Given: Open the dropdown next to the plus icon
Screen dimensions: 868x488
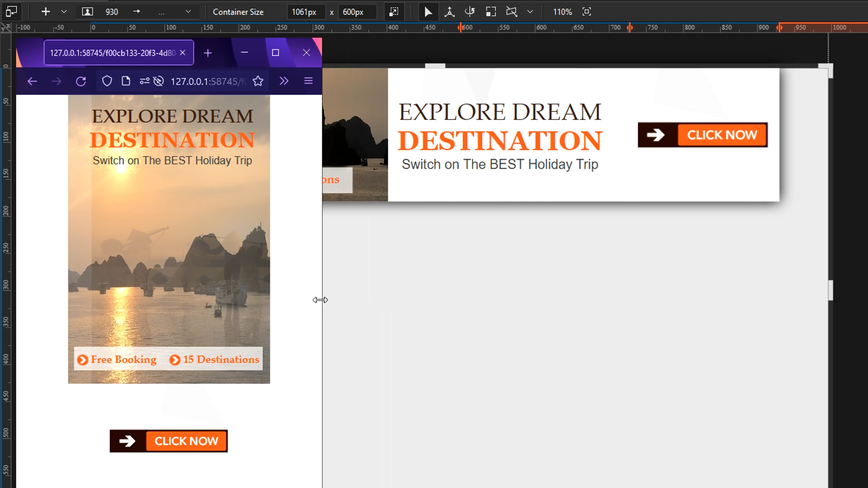Looking at the screenshot, I should 64,11.
